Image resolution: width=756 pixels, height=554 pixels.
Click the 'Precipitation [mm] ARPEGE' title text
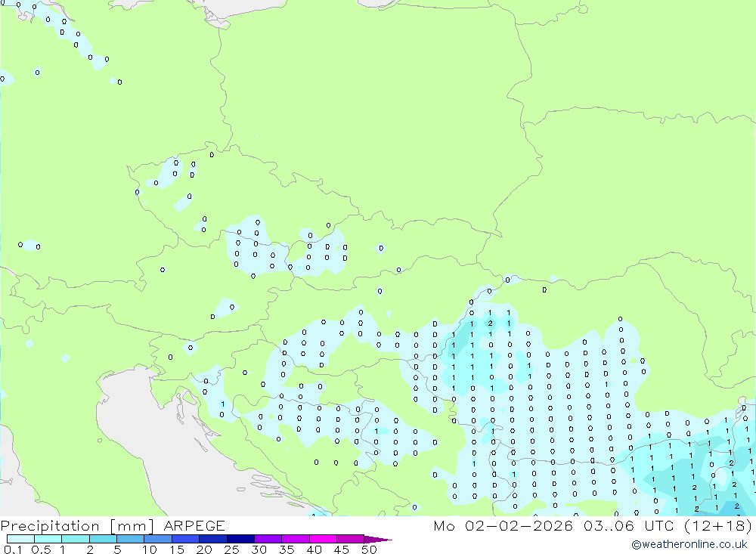[x=113, y=525]
